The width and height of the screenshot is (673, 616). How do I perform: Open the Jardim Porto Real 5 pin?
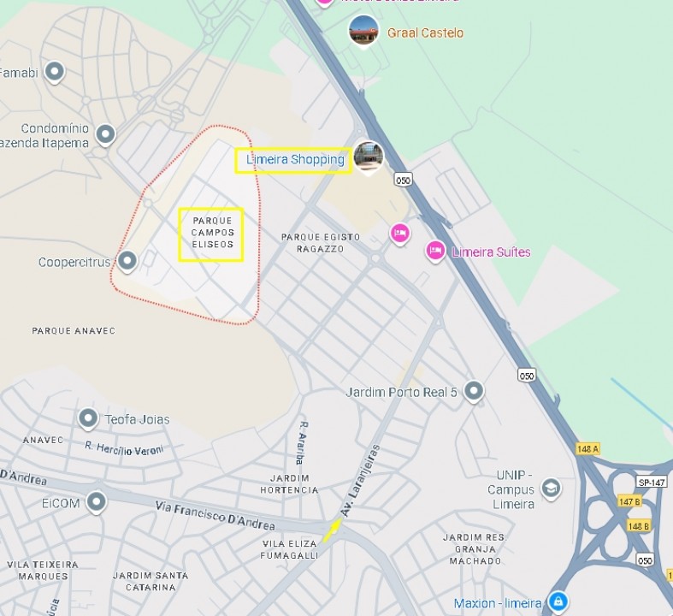coord(474,392)
